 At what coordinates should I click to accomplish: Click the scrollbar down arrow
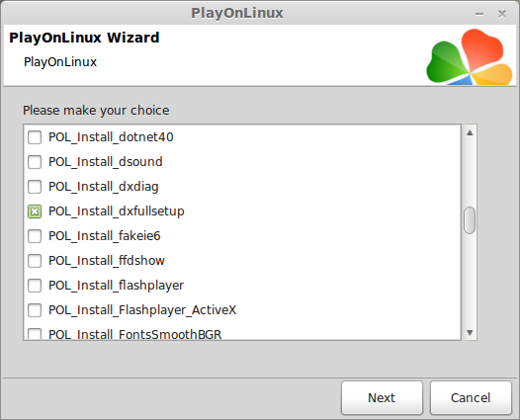[470, 332]
